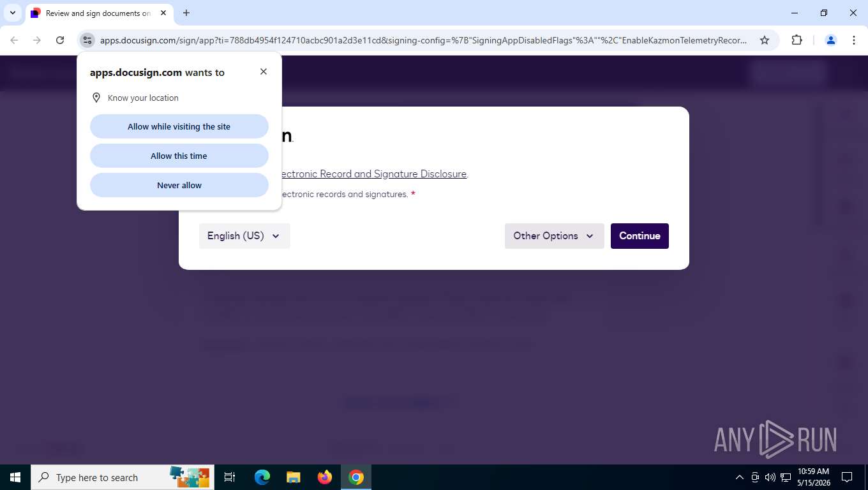Open a new tab with plus button
The image size is (868, 490).
click(x=186, y=13)
